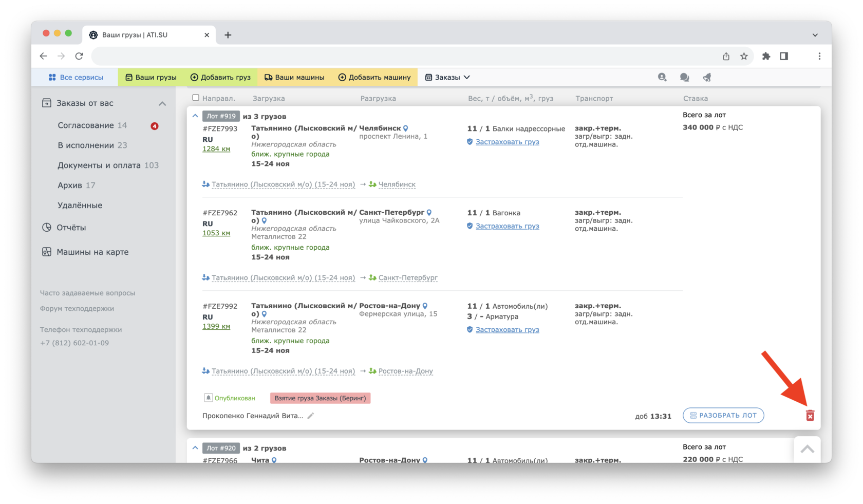Click map pin next to Чита
This screenshot has height=504, width=863.
pyautogui.click(x=274, y=460)
